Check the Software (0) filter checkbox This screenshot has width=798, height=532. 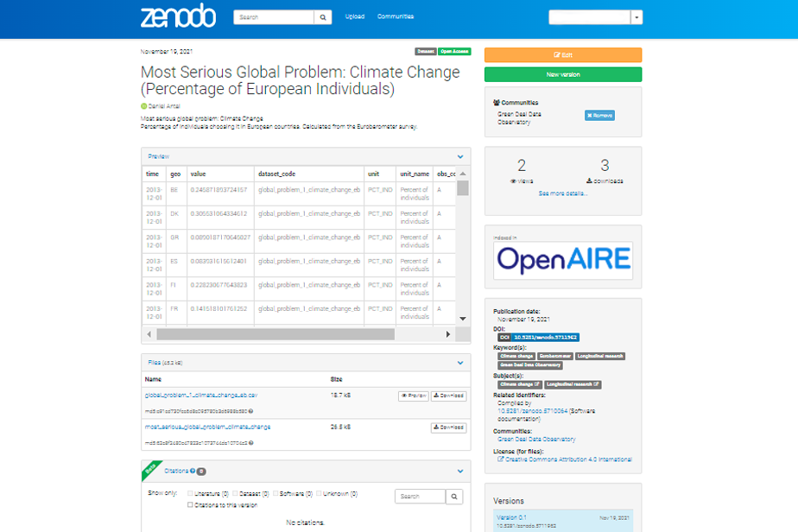pyautogui.click(x=275, y=493)
